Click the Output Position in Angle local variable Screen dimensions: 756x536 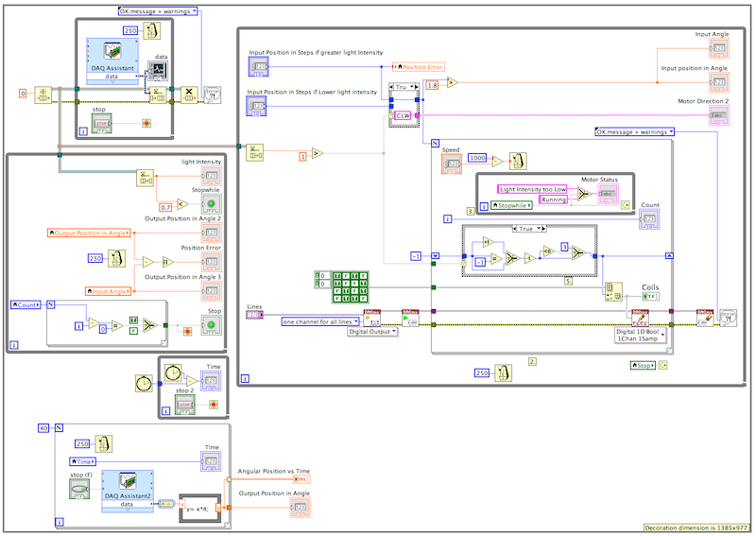click(89, 233)
